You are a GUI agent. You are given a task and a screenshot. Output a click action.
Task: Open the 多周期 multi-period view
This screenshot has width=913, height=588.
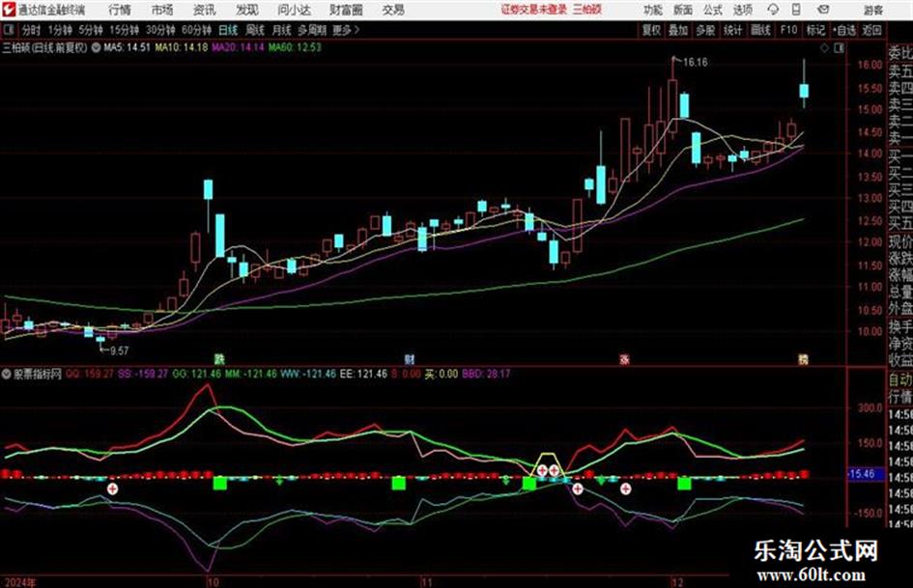(312, 30)
